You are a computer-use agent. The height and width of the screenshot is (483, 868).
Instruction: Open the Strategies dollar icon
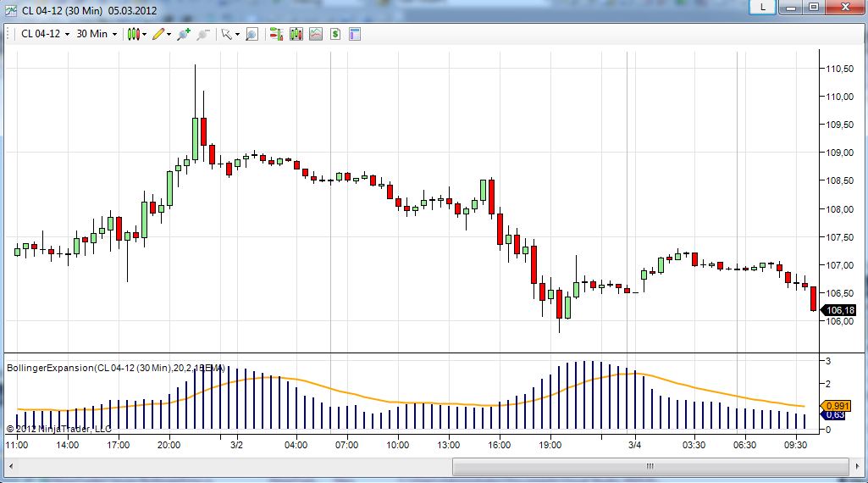pos(334,34)
